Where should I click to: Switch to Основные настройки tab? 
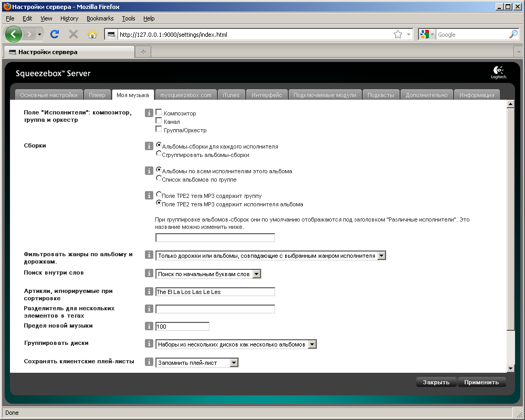point(49,95)
